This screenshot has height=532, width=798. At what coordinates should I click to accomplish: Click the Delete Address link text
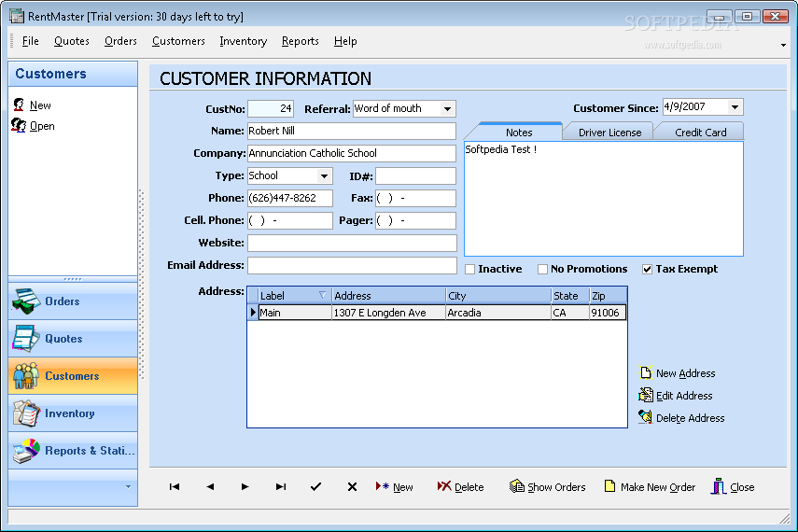click(690, 418)
